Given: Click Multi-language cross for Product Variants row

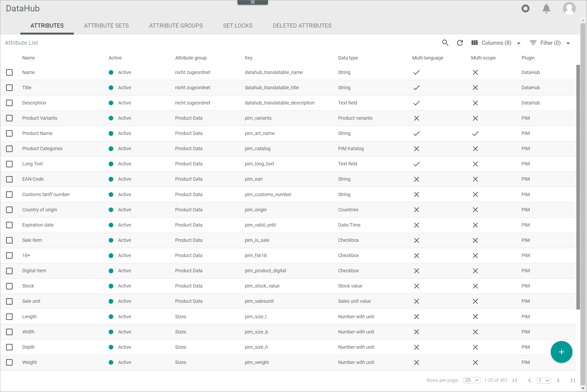Looking at the screenshot, I should (416, 118).
